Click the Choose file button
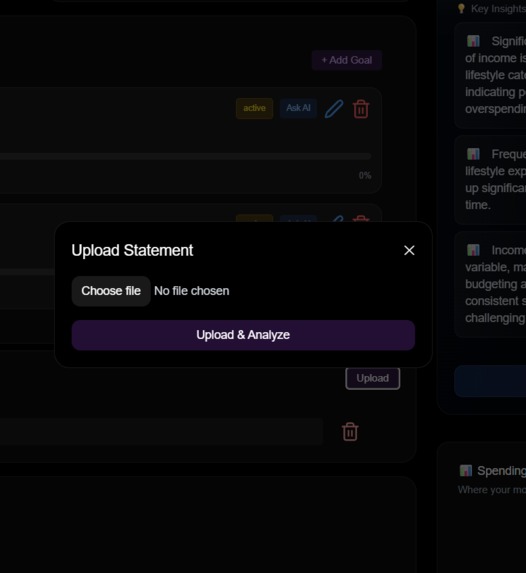 (111, 291)
